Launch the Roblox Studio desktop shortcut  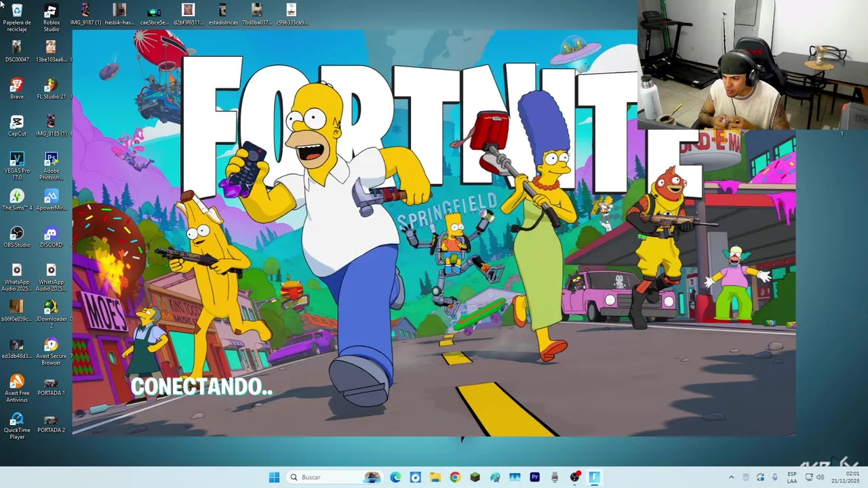pos(51,18)
